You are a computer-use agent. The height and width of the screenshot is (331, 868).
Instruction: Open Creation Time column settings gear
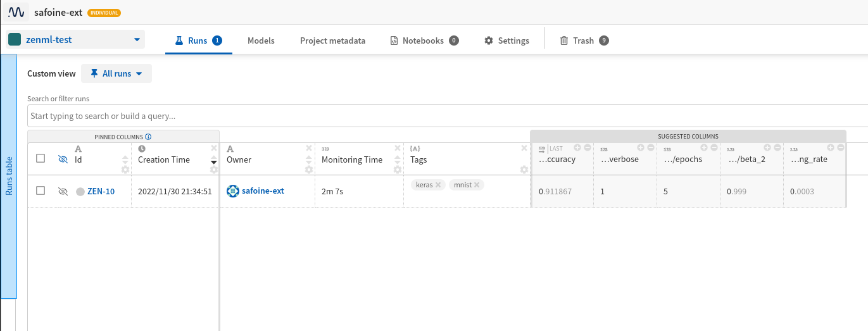pos(213,170)
